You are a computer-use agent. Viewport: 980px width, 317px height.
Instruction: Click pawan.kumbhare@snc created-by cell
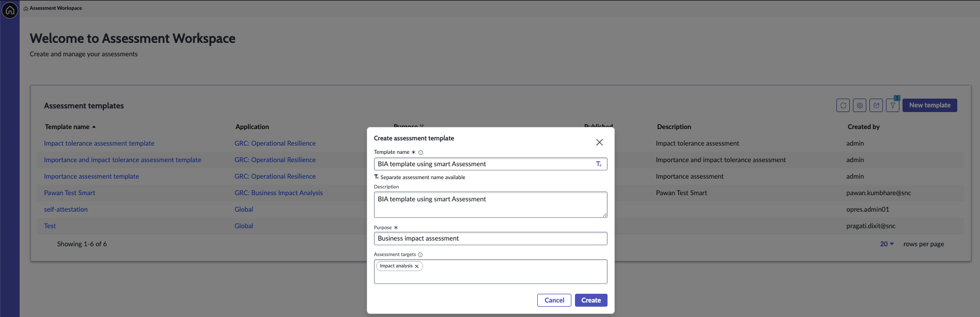[878, 193]
